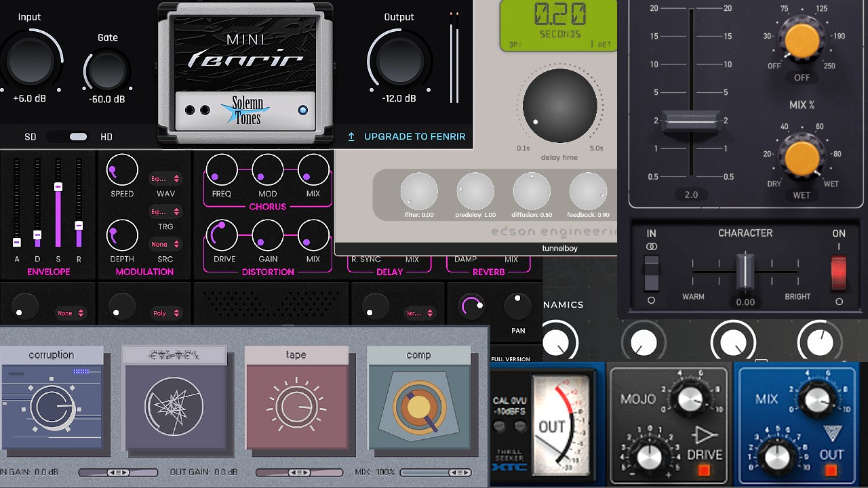
Task: Click the 2.0 fader value field
Action: tap(691, 195)
